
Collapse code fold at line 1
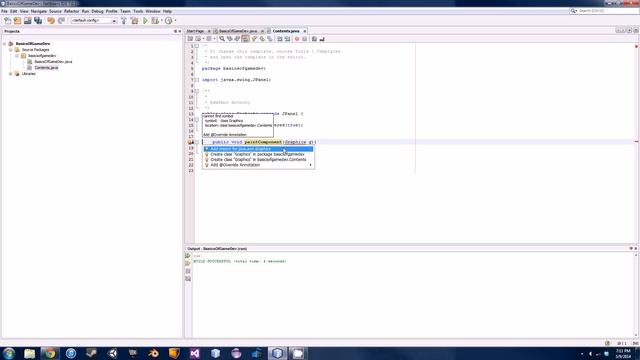197,46
